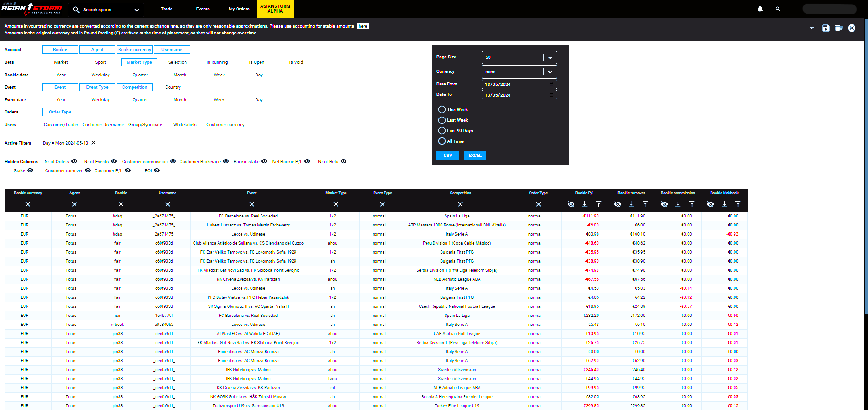Hide the Bookie kickback column
This screenshot has height=410, width=868.
[x=710, y=204]
